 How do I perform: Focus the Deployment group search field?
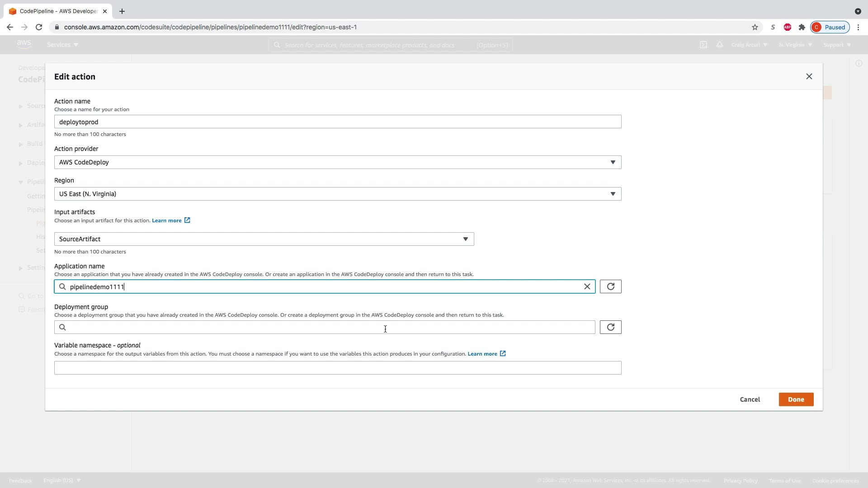(x=330, y=327)
